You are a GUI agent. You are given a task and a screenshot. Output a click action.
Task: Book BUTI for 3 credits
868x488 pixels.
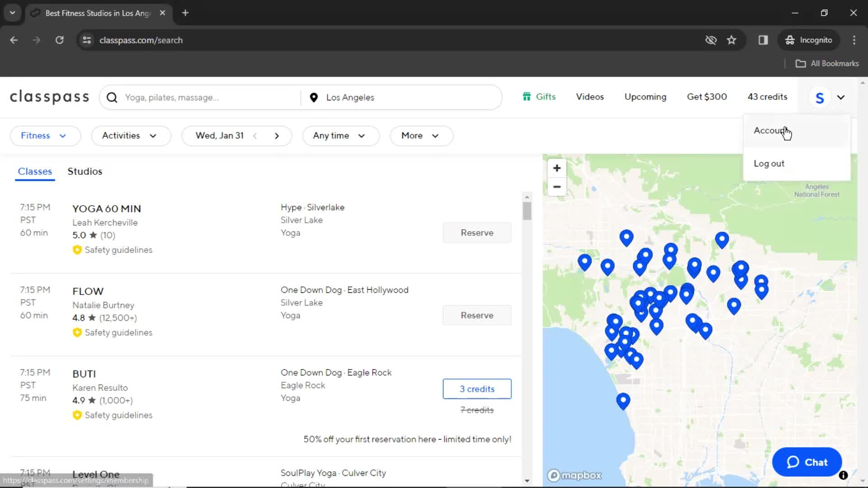477,389
